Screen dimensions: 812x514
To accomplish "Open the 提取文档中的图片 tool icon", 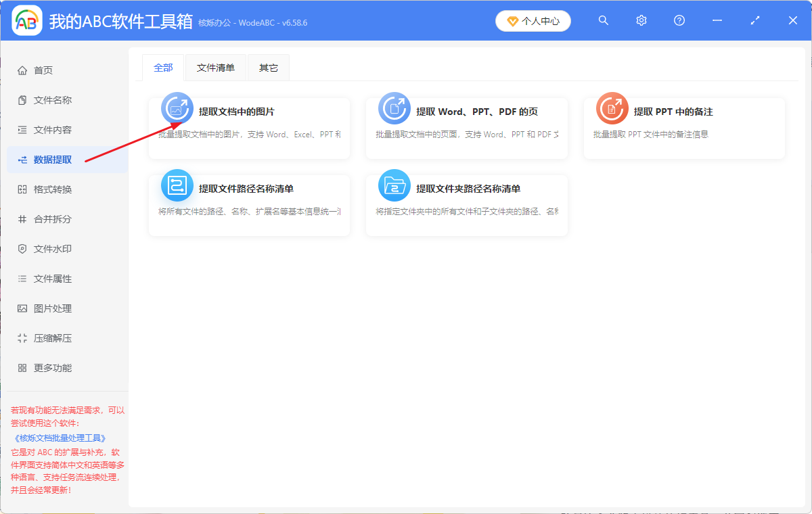I will click(177, 108).
